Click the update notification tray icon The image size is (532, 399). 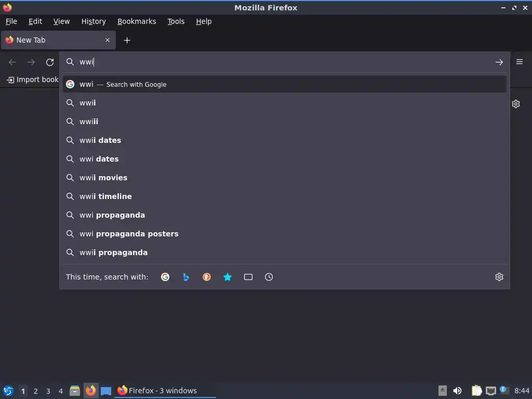point(504,390)
